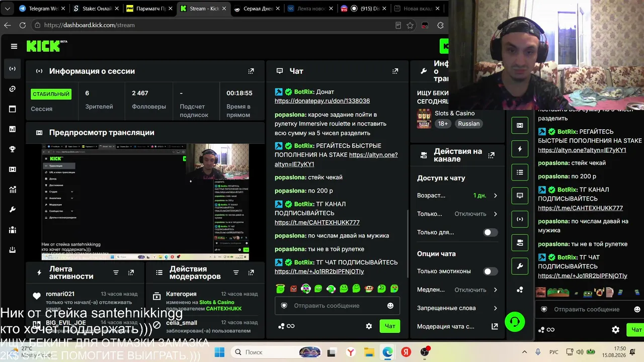
Task: Click Slots & Casino link in moderator actions
Action: click(217, 302)
